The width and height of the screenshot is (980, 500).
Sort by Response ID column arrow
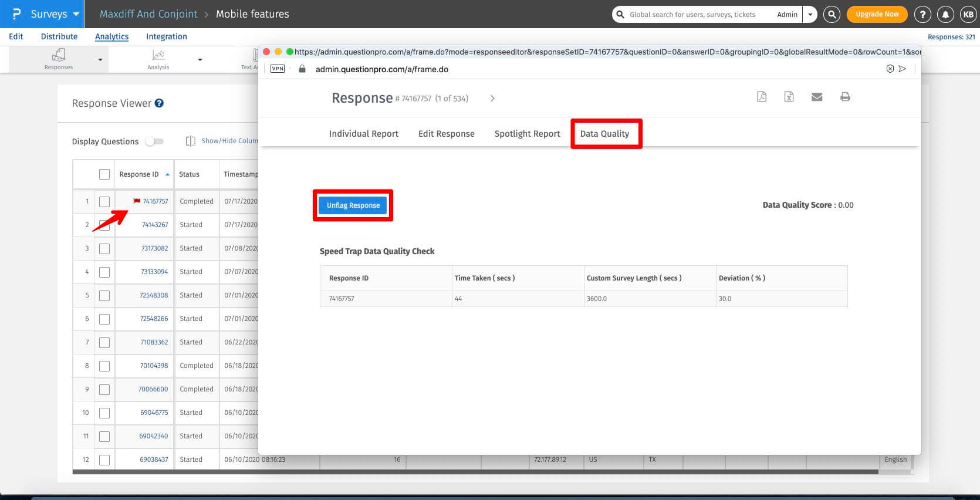point(168,174)
